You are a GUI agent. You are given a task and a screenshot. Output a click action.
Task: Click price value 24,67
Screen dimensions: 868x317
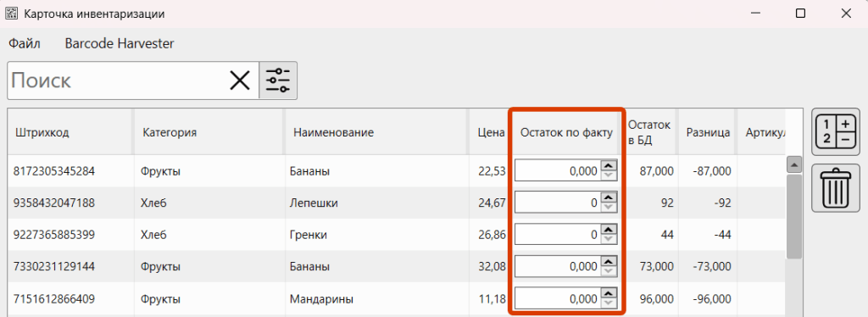[492, 203]
